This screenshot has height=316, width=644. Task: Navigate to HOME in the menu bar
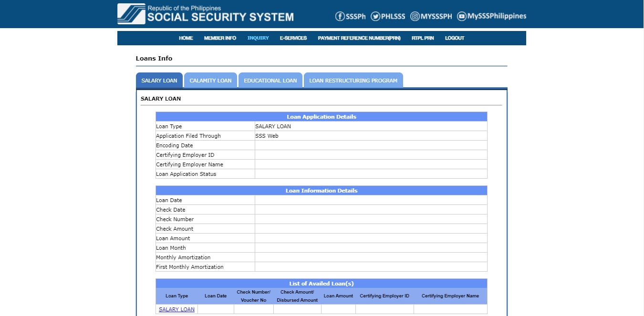pyautogui.click(x=186, y=38)
